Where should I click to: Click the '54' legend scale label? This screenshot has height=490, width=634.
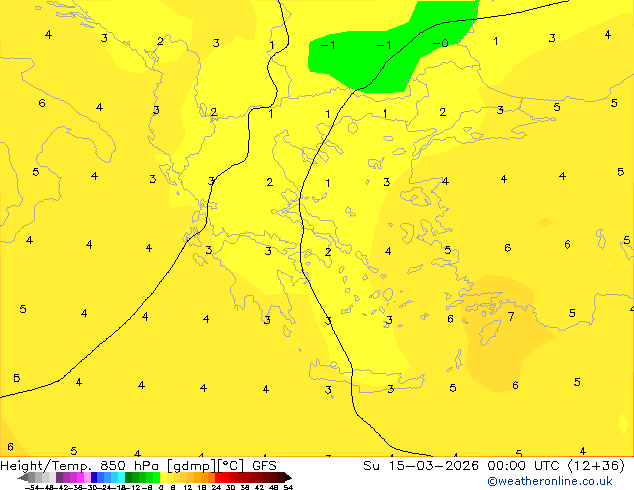pyautogui.click(x=288, y=487)
